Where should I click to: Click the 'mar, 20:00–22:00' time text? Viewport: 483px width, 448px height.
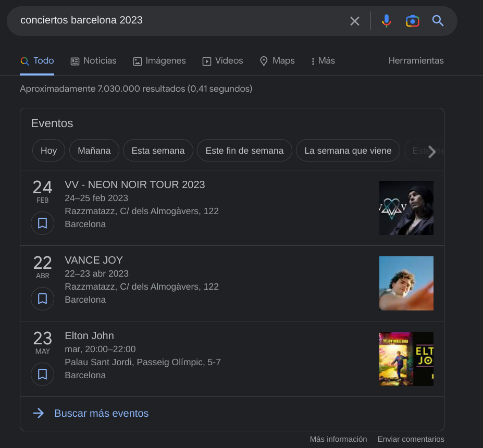(x=100, y=349)
